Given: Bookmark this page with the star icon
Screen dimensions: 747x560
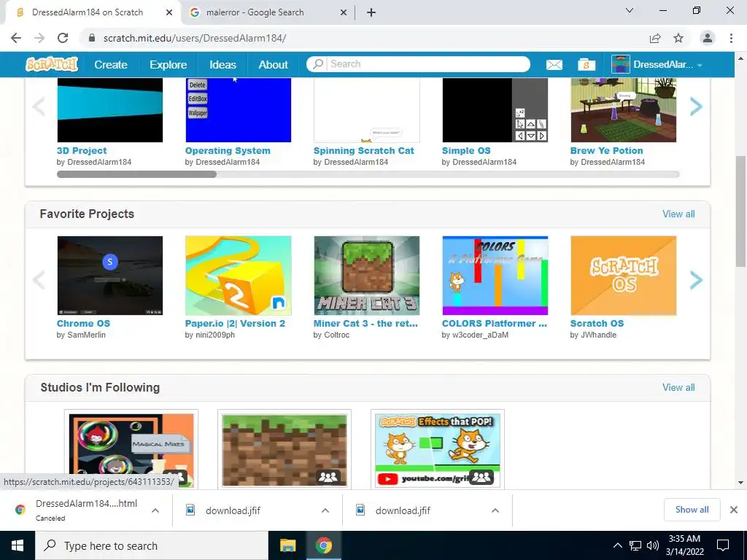Looking at the screenshot, I should pos(678,38).
